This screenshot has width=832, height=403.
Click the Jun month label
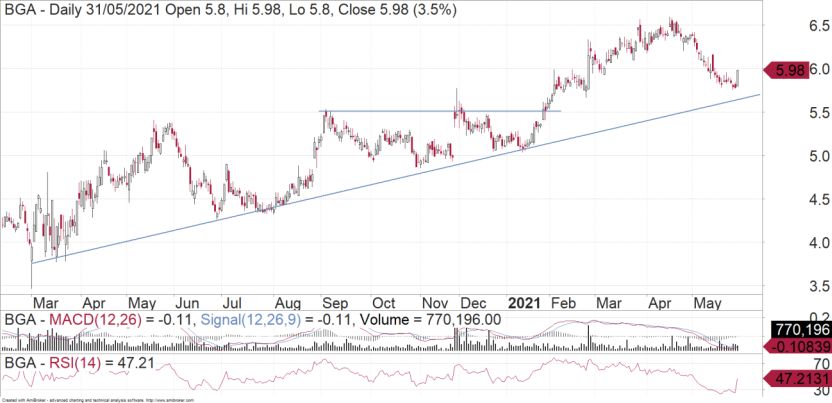point(187,303)
